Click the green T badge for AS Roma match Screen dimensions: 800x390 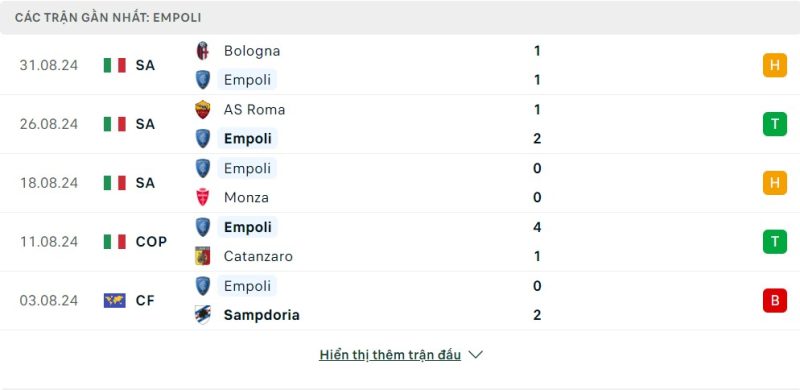click(774, 124)
